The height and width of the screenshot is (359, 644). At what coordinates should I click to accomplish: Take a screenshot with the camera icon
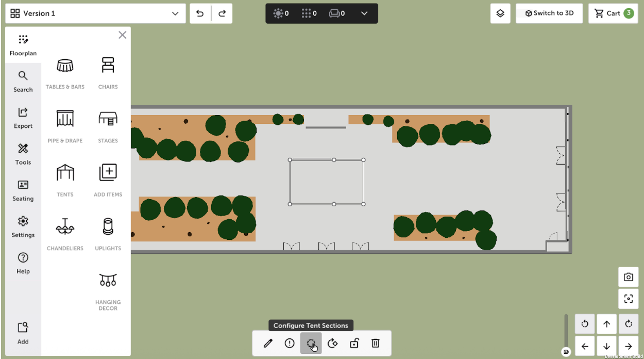[628, 277]
